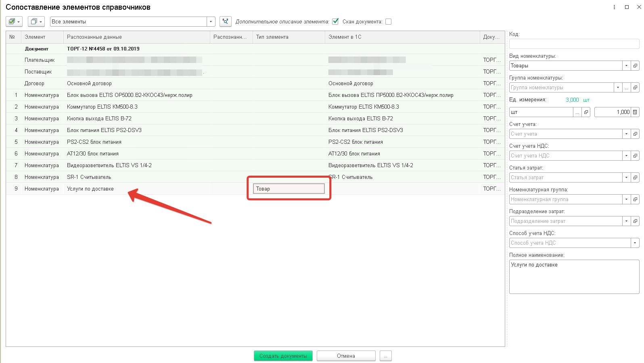644x363 pixels.
Task: Open the Счет учета НДС item form icon
Action: [635, 155]
